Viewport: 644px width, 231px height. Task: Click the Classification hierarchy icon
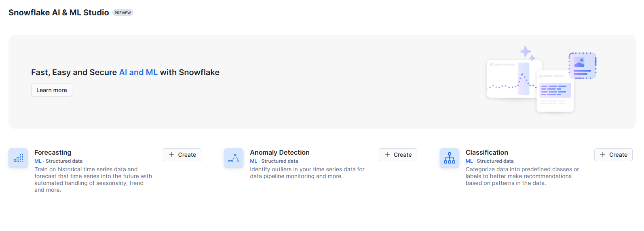tap(450, 158)
